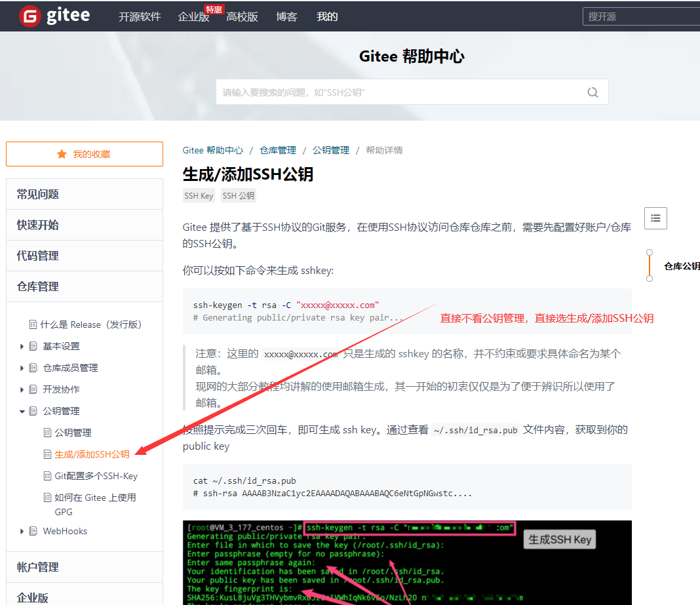Click the 特惠 badge on 企业版
The width and height of the screenshot is (700, 605).
click(214, 9)
